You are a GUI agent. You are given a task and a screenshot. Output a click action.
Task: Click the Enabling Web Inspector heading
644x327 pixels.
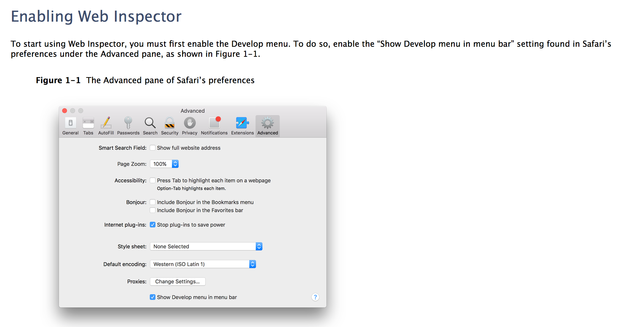click(x=96, y=16)
